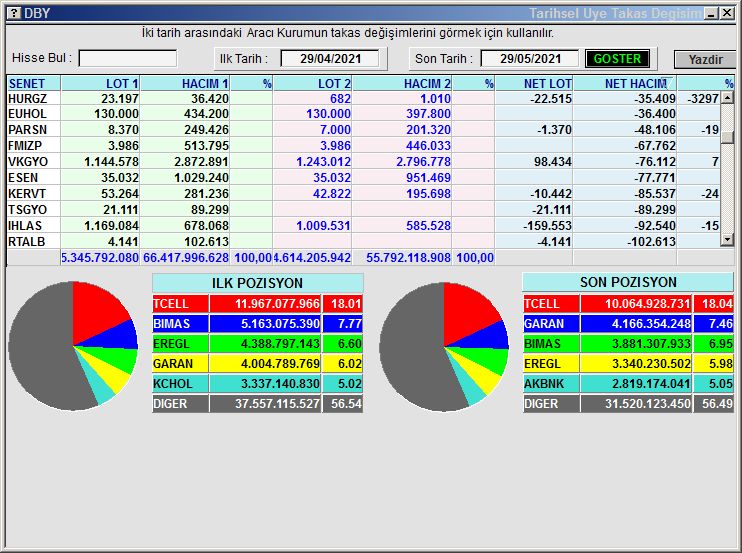
Task: Click yellow GARAN row in ILK POZISYON
Action: 257,364
